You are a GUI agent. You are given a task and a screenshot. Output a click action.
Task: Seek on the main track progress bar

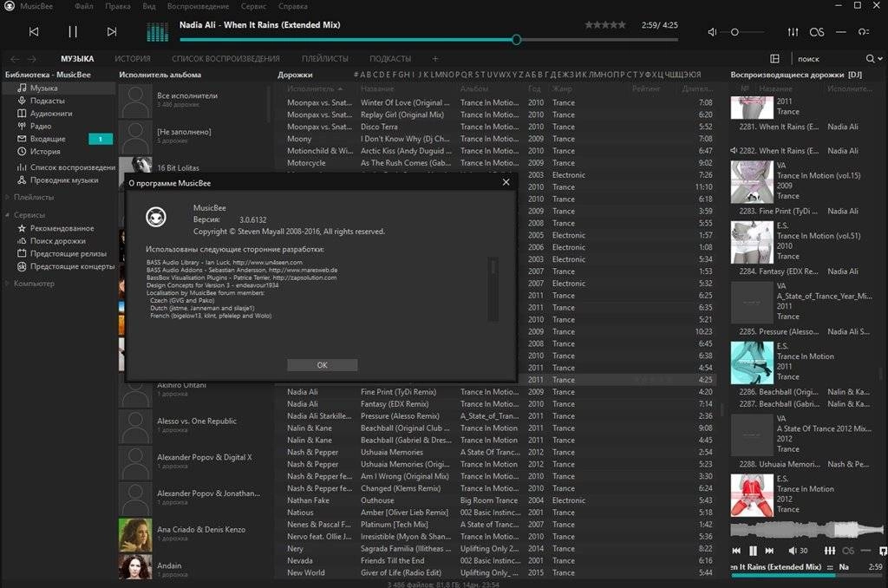(x=428, y=40)
